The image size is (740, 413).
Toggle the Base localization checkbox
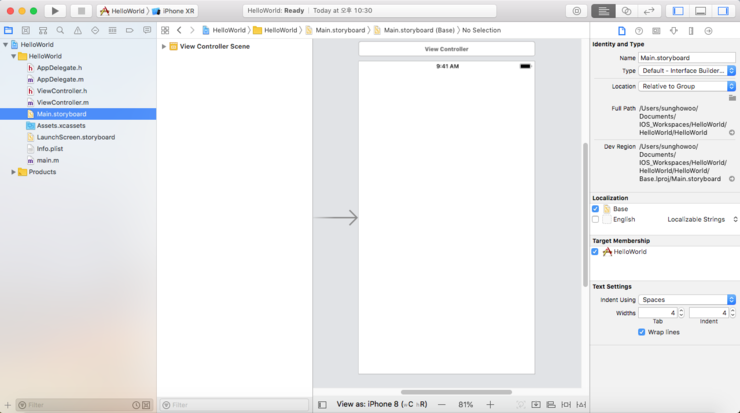point(596,209)
